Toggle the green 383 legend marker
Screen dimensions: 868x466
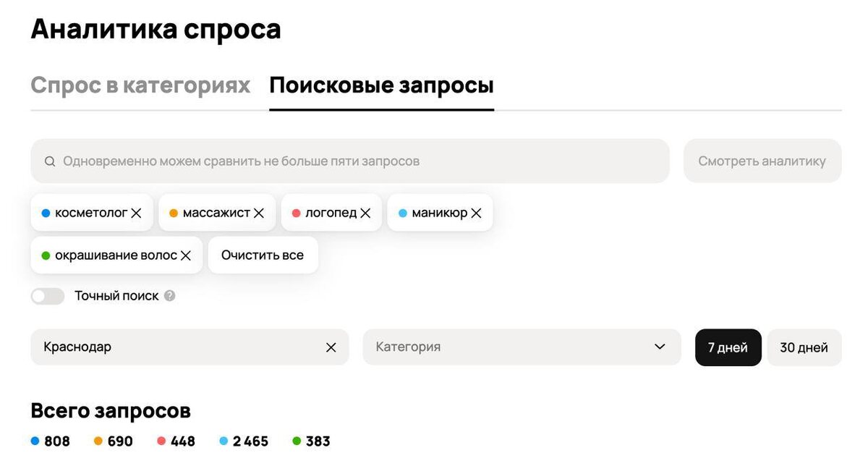tap(297, 441)
